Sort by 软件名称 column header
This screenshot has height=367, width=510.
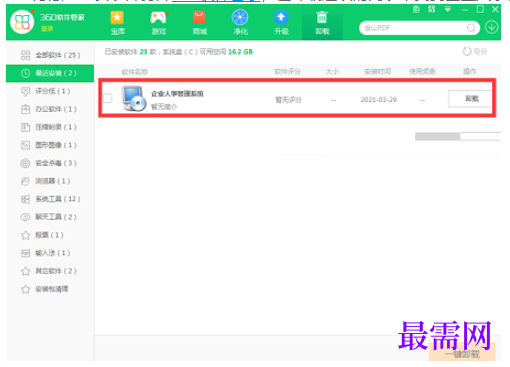[135, 72]
